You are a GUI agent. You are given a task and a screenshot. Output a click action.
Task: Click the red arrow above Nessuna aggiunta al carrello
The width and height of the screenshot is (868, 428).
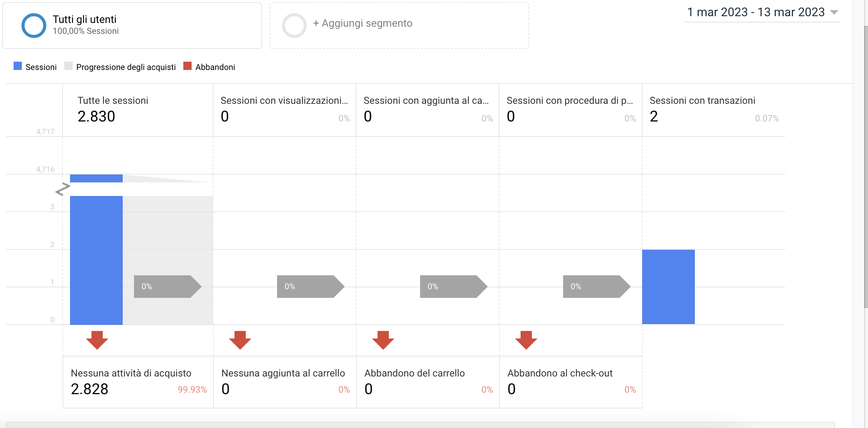click(240, 340)
